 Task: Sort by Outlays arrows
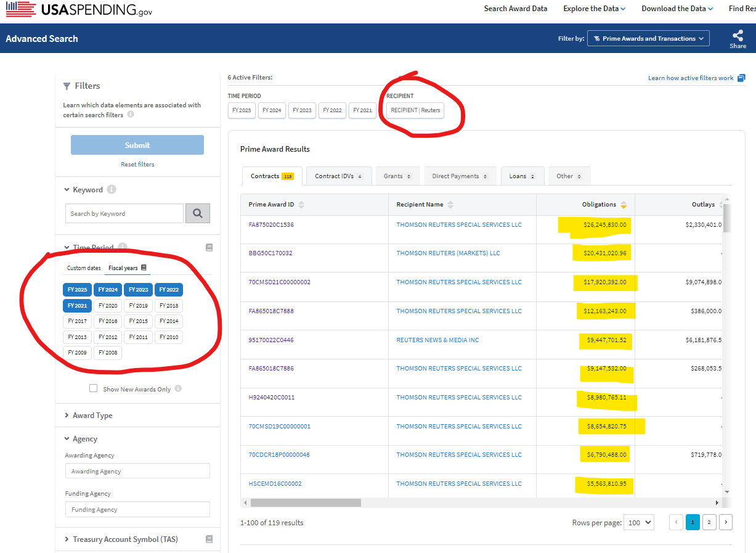721,205
